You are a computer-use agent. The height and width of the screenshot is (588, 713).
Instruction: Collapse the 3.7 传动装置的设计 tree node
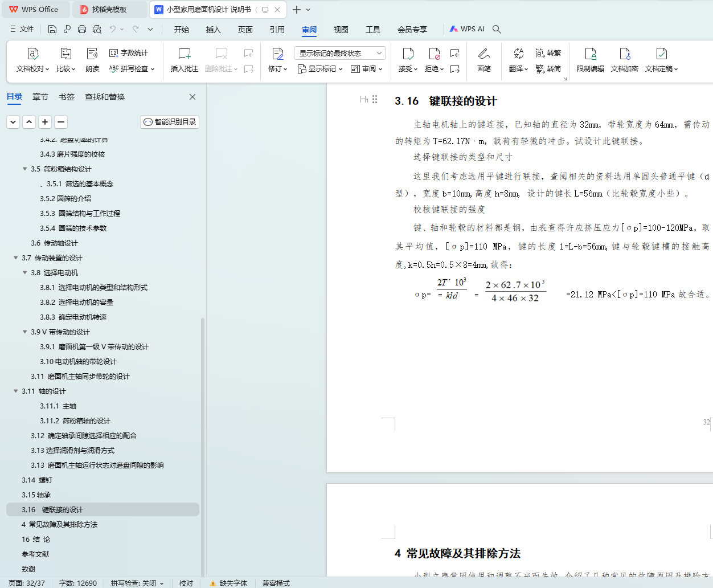pos(15,258)
